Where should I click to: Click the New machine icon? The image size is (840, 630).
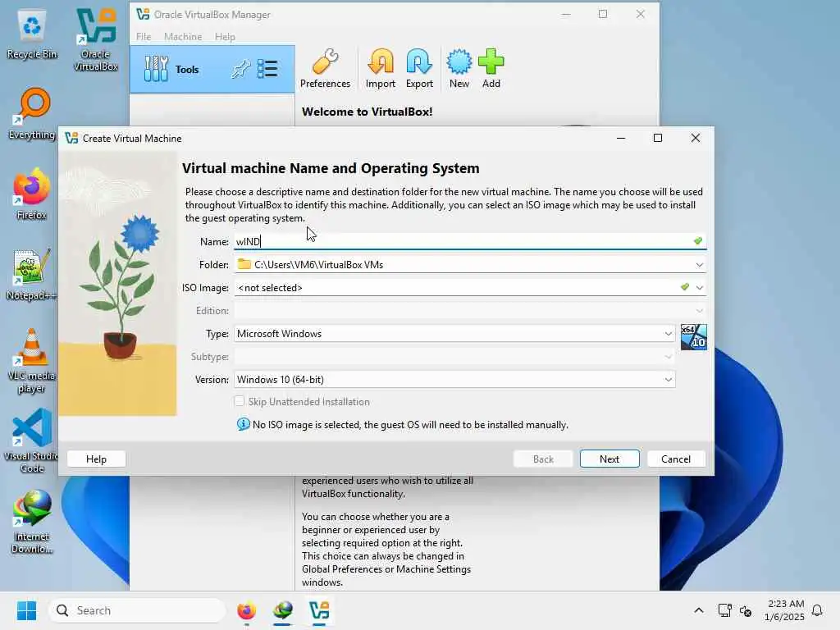[459, 68]
